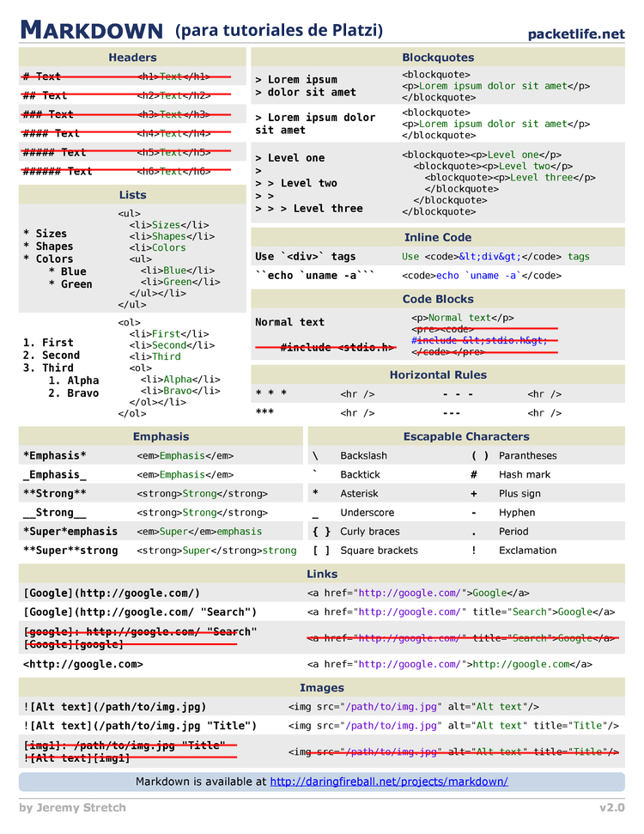The width and height of the screenshot is (644, 834).
Task: Click the Horizontal Rules section title
Action: [x=438, y=374]
